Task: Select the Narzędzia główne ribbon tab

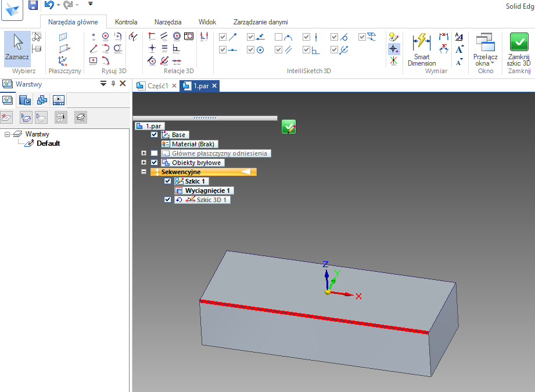Action: click(73, 22)
